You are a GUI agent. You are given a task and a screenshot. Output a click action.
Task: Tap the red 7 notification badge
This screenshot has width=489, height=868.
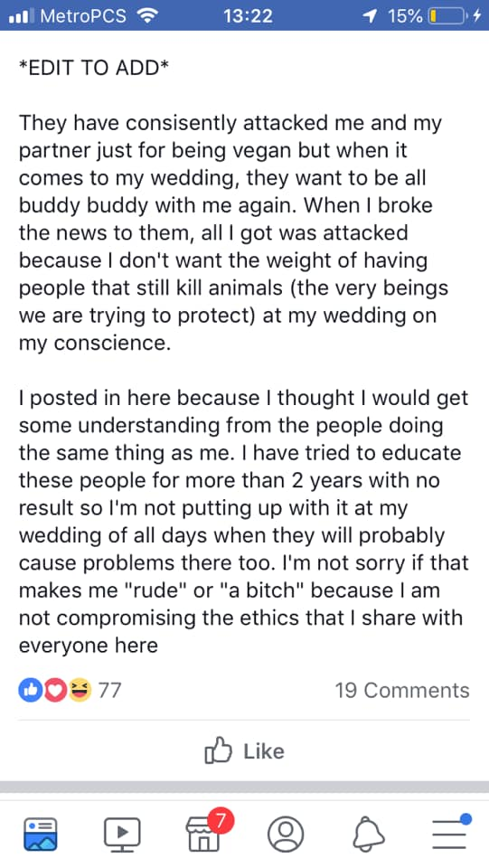221,822
